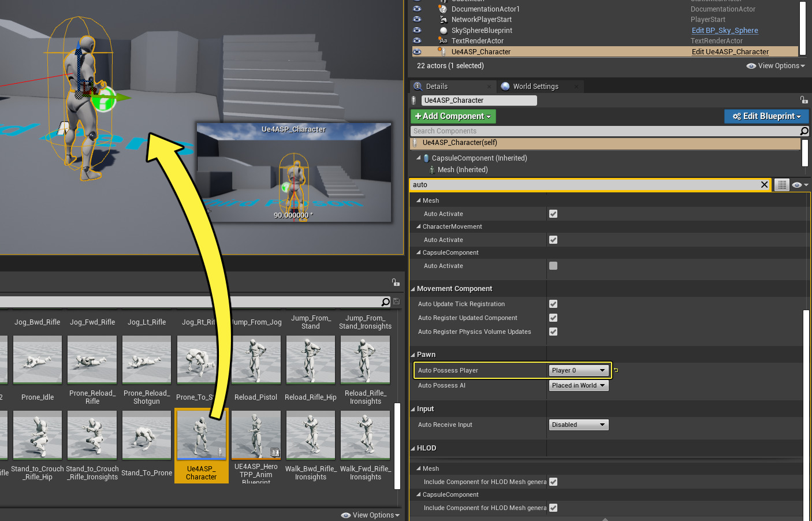Image resolution: width=812 pixels, height=521 pixels.
Task: Click the Search Components magnifier icon
Action: [804, 131]
